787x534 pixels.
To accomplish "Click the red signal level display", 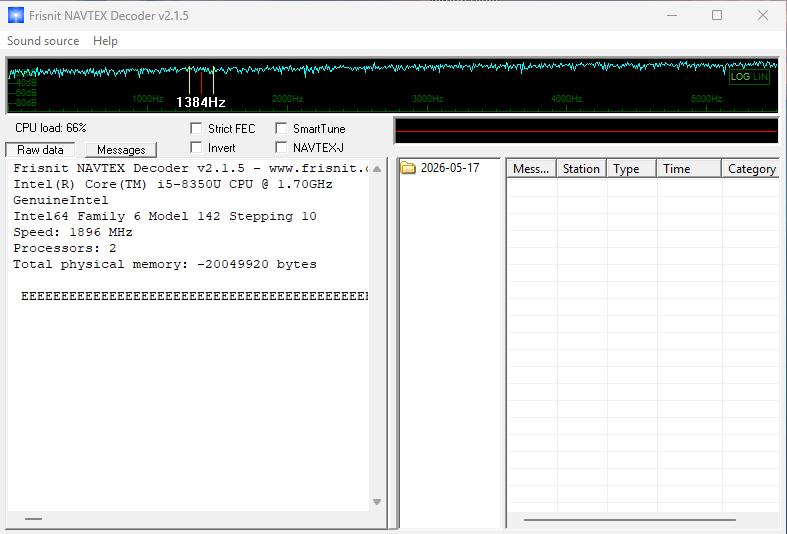I will coord(586,131).
